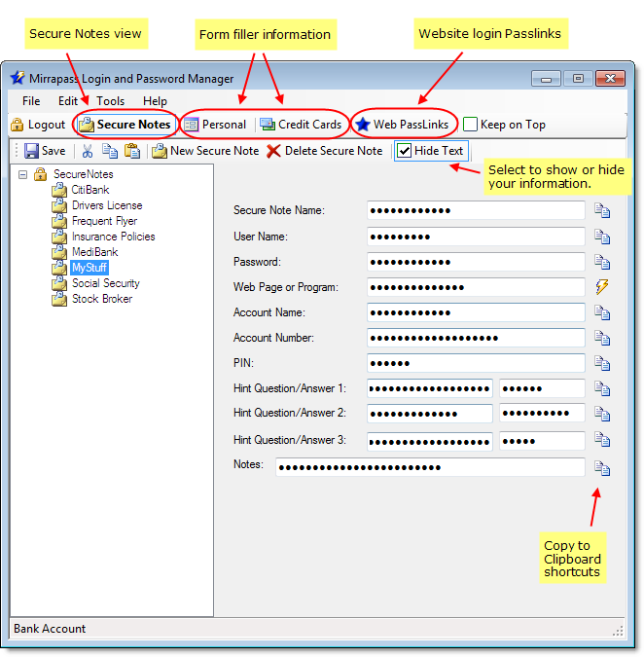This screenshot has width=644, height=657.
Task: Collapse the SecureNotes tree root
Action: click(x=22, y=174)
